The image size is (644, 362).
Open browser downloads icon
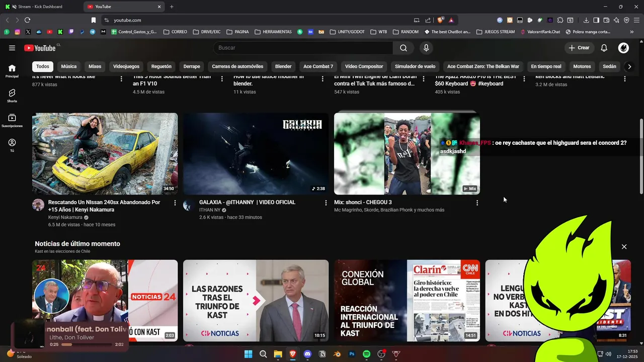(586, 20)
